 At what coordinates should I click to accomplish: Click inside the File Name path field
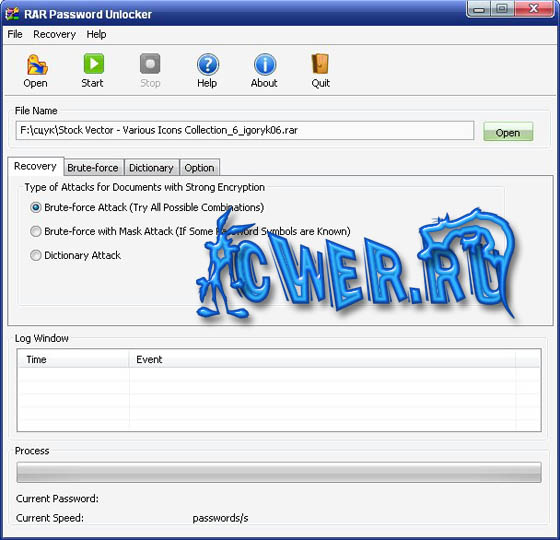click(x=245, y=130)
